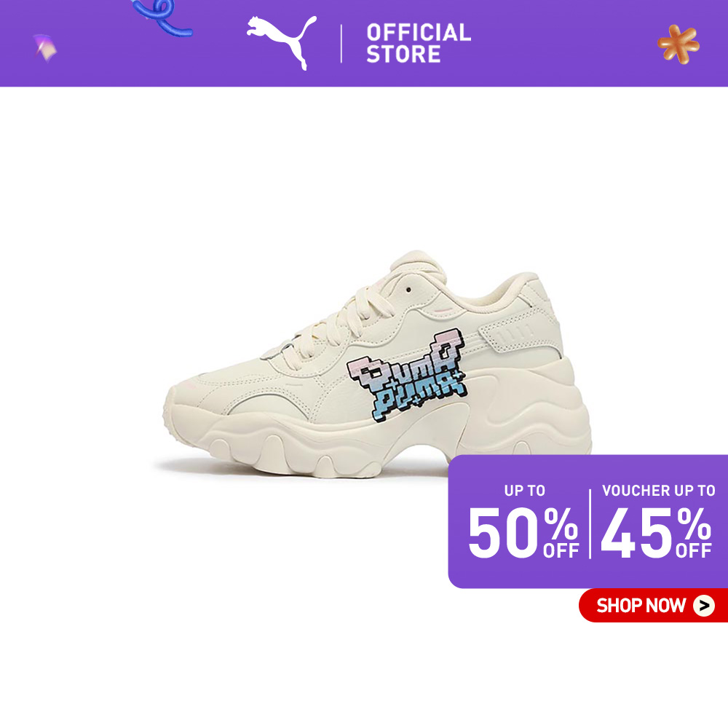The width and height of the screenshot is (728, 728).
Task: Click the arrow circle inside SHOP NOW
Action: point(704,606)
